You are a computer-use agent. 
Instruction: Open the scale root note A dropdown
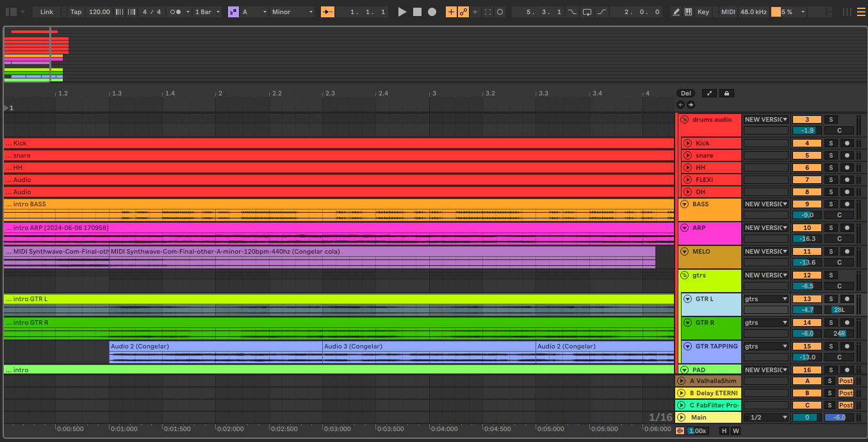pyautogui.click(x=254, y=12)
